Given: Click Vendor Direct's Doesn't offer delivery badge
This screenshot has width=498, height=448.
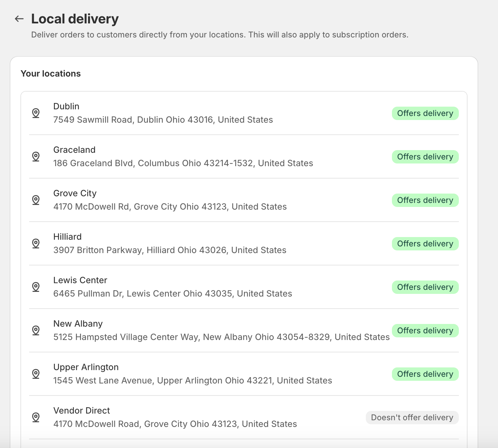Looking at the screenshot, I should (412, 418).
